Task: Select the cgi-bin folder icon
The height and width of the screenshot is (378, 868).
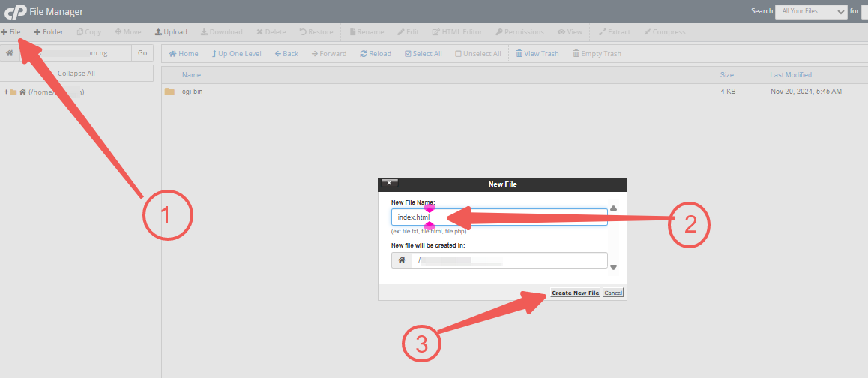Action: [x=169, y=91]
